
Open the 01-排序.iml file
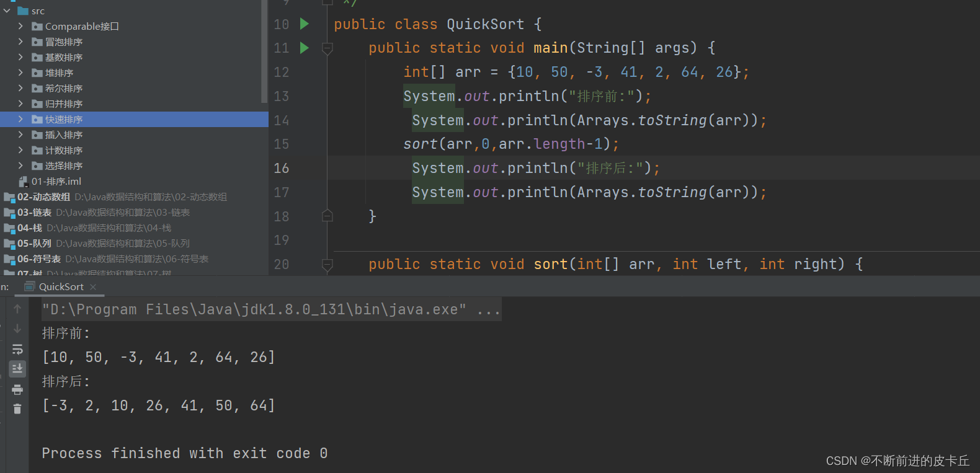coord(56,181)
